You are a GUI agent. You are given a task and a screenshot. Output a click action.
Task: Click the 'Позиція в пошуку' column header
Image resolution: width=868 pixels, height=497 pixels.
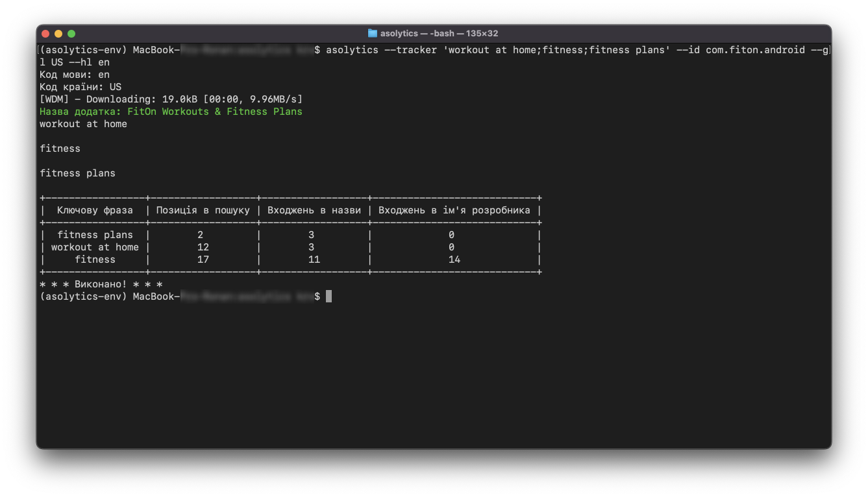coord(203,210)
